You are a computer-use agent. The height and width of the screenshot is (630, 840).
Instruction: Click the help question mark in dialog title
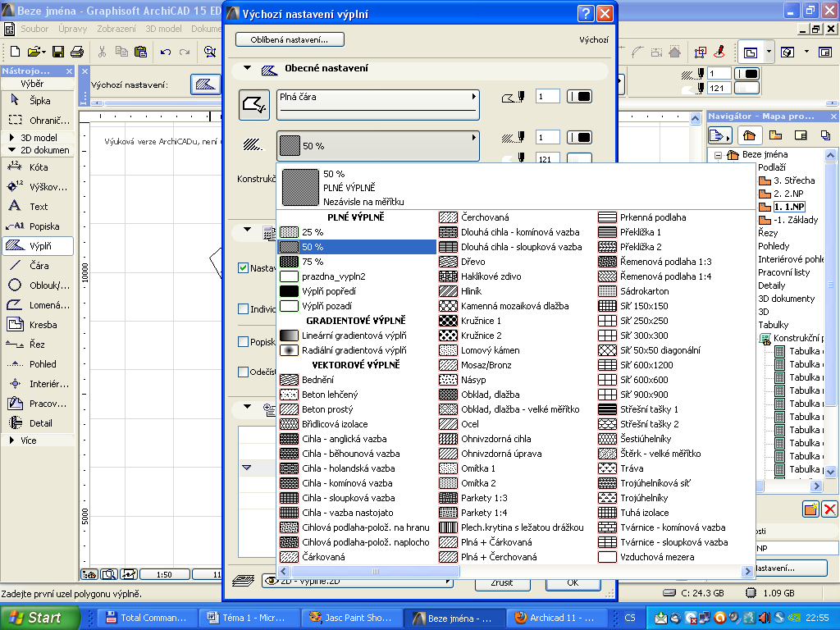[x=586, y=13]
